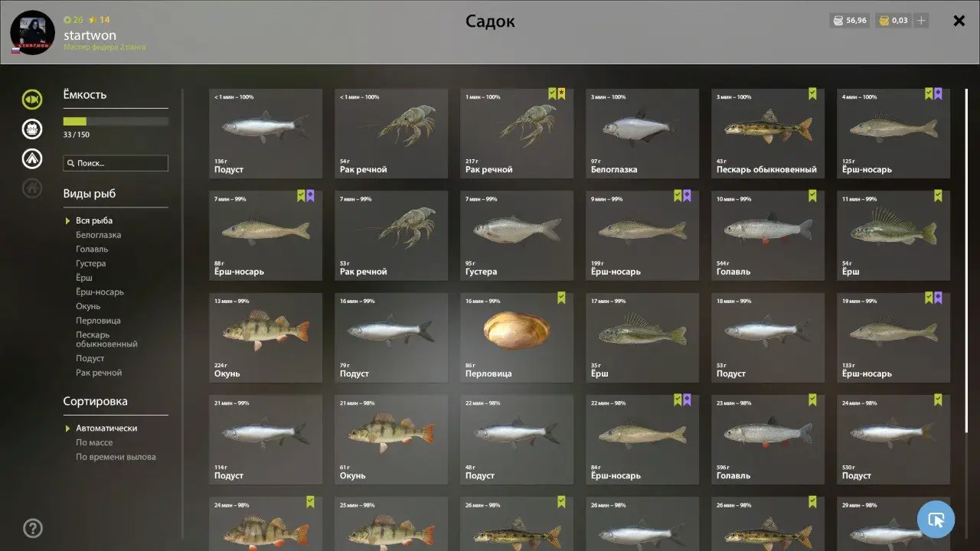
Task: Click the Поиск search field
Action: point(116,163)
